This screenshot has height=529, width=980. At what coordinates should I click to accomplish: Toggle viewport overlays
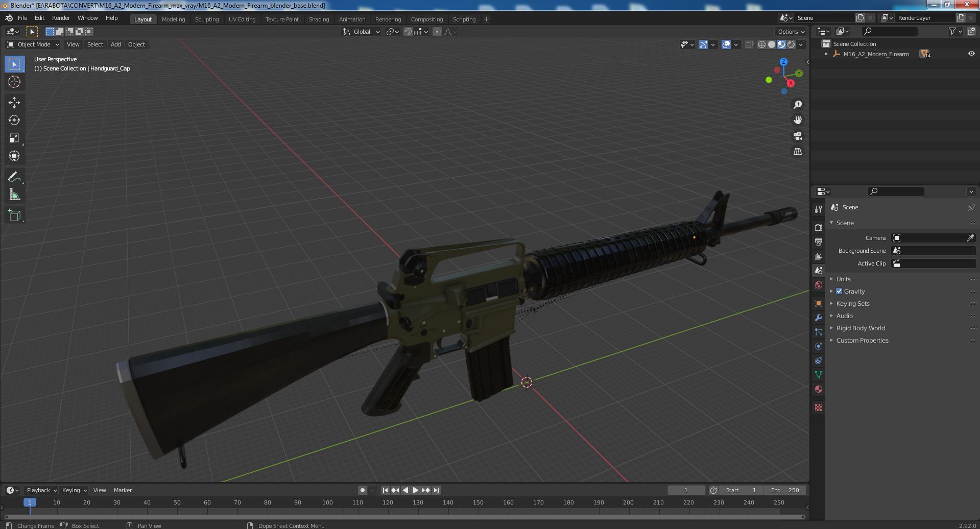coord(726,44)
